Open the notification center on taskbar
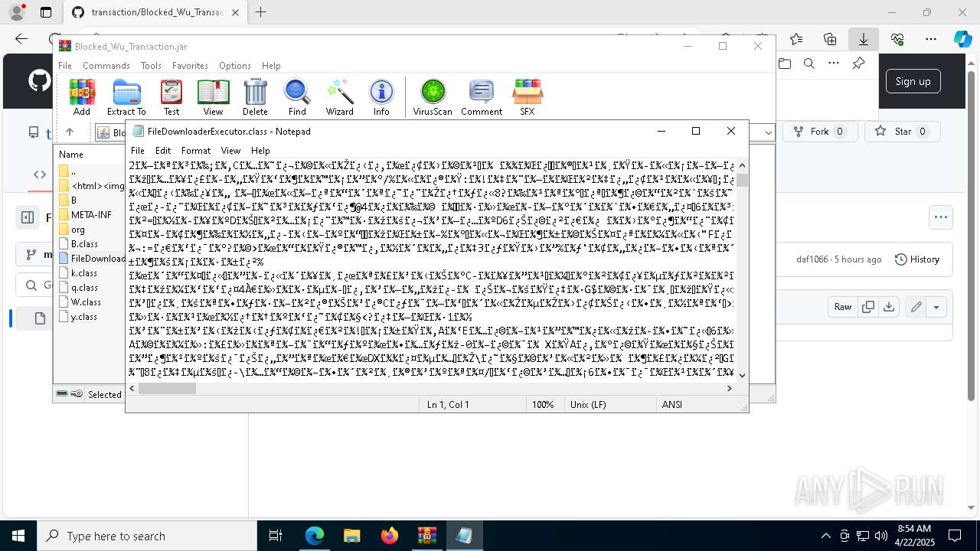Viewport: 980px width, 551px height. pos(955,536)
